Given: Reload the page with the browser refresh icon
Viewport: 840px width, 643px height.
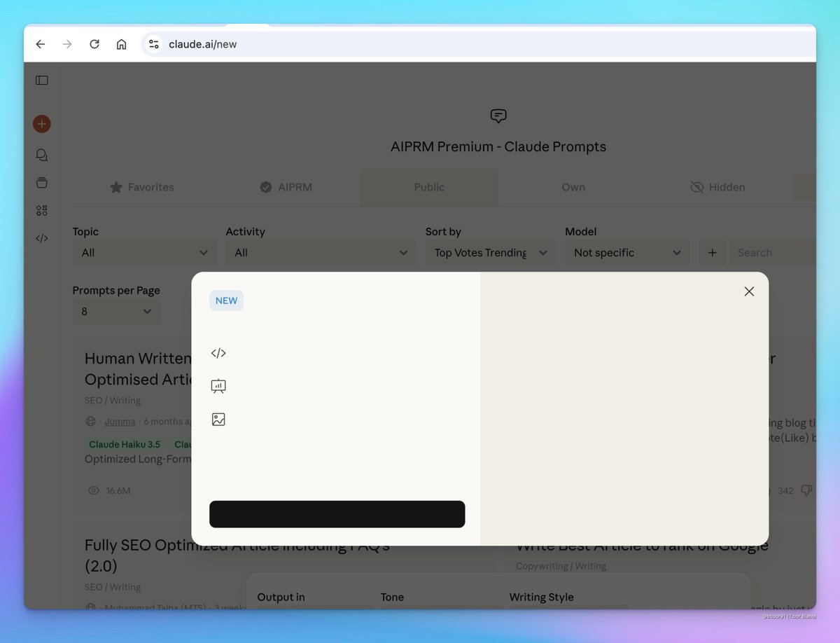Looking at the screenshot, I should point(94,43).
